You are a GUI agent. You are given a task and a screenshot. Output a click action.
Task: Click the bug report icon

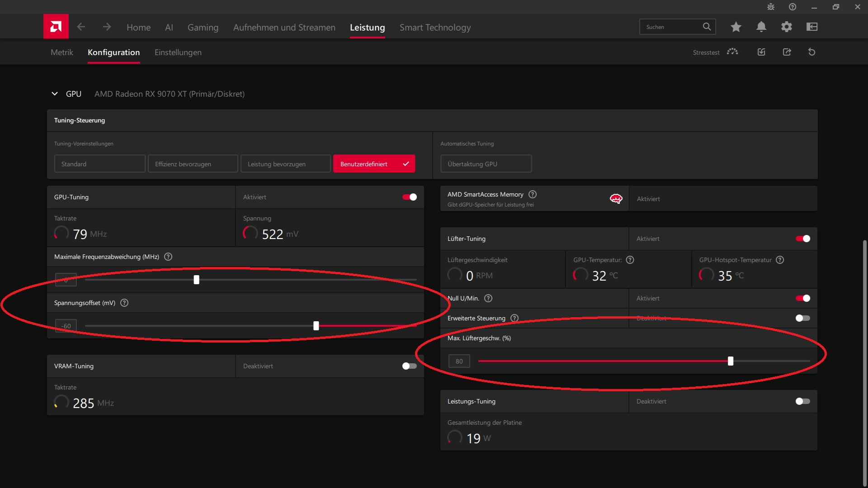[x=771, y=7]
